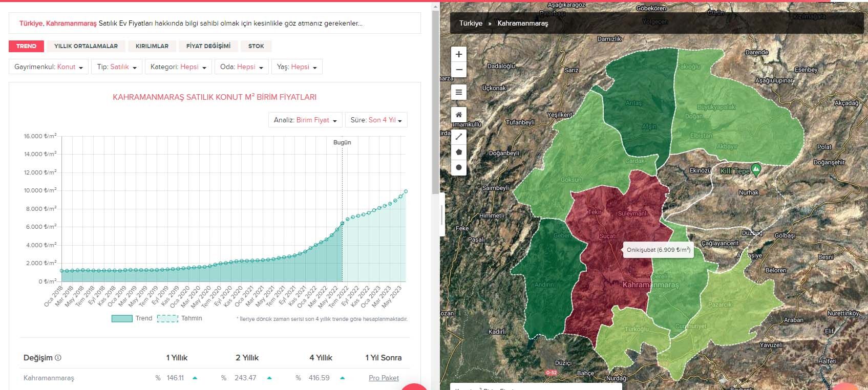Image resolution: width=868 pixels, height=390 pixels.
Task: Click the Bugün marker on the chart
Action: pos(342,143)
